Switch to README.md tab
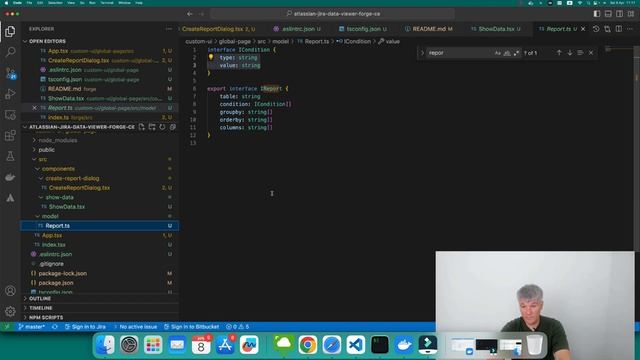Image resolution: width=640 pixels, height=360 pixels. point(429,29)
